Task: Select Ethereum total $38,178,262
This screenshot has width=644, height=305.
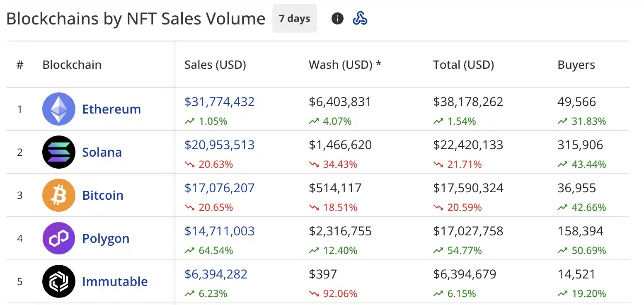Action: tap(468, 102)
